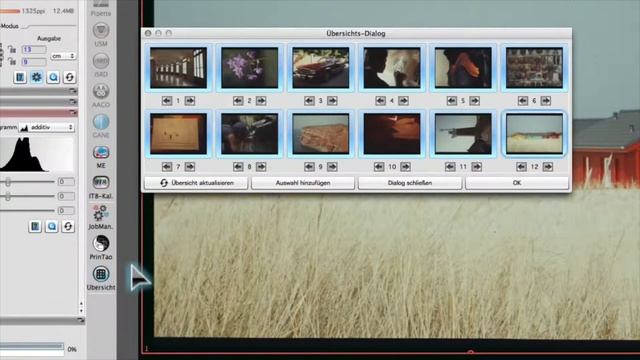Select thumbnail 12 of the field
Screen dimensions: 640x360
(534, 134)
